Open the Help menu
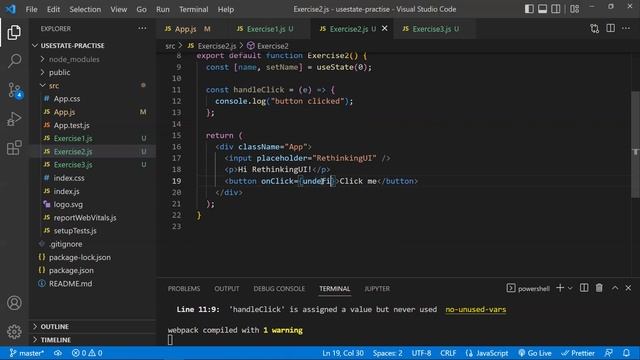640x360 pixels. [x=226, y=9]
